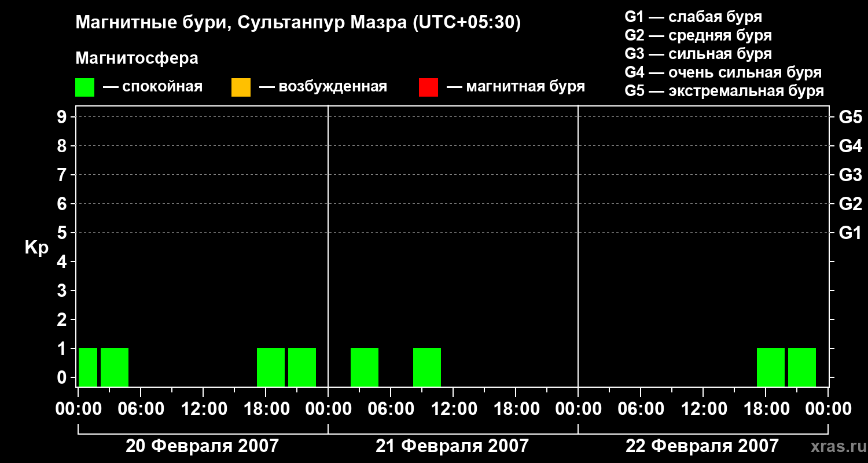Click the 'G5' storm-level axis label at Kp 9

point(851,117)
